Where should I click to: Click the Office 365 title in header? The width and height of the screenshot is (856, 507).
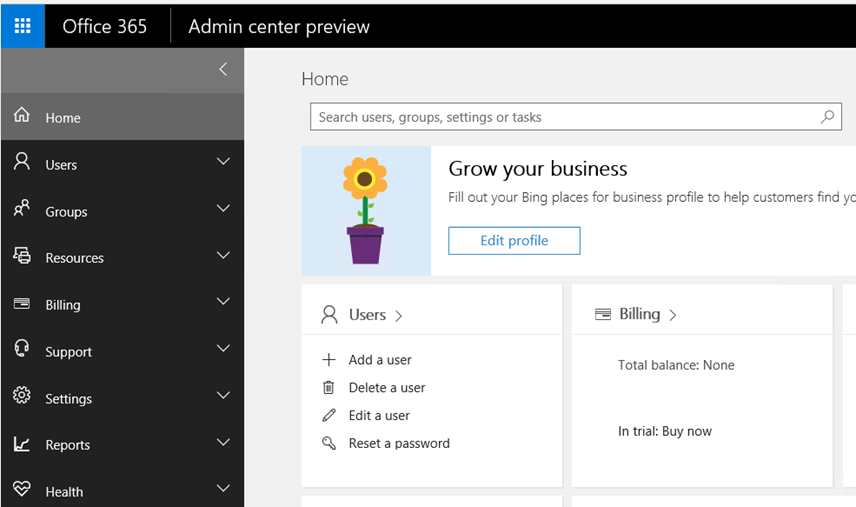[104, 26]
